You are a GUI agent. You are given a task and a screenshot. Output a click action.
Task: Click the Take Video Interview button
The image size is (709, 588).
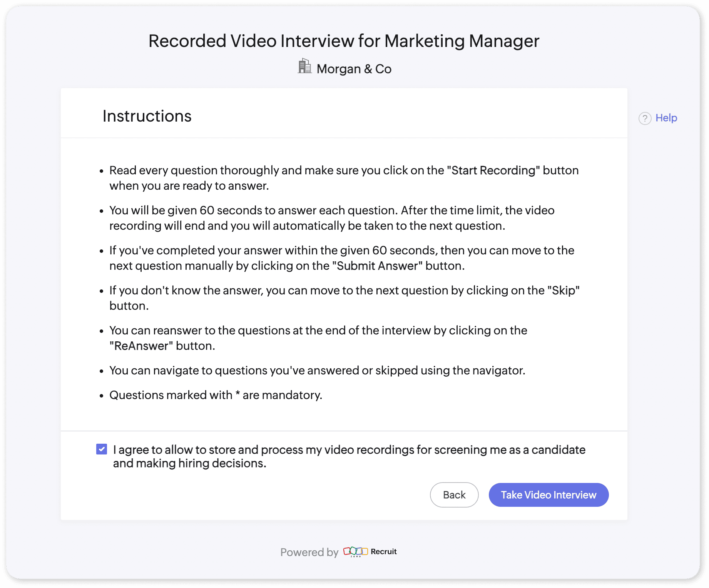[x=548, y=495]
